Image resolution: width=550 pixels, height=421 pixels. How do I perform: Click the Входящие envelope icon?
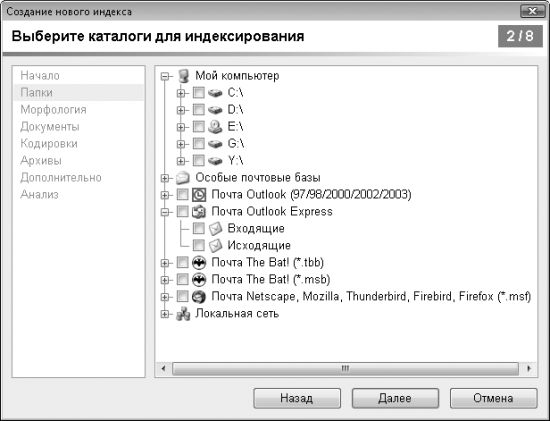tap(215, 229)
